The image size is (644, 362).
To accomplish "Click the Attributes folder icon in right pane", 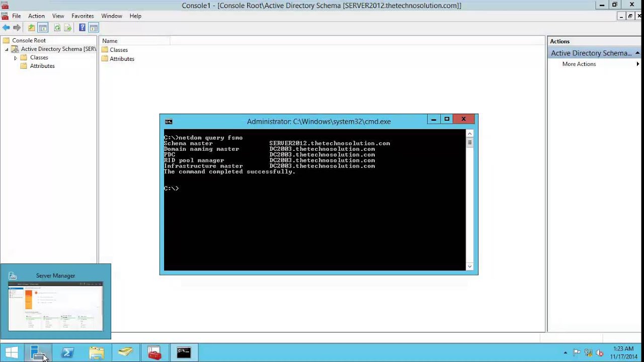I will coord(105,59).
